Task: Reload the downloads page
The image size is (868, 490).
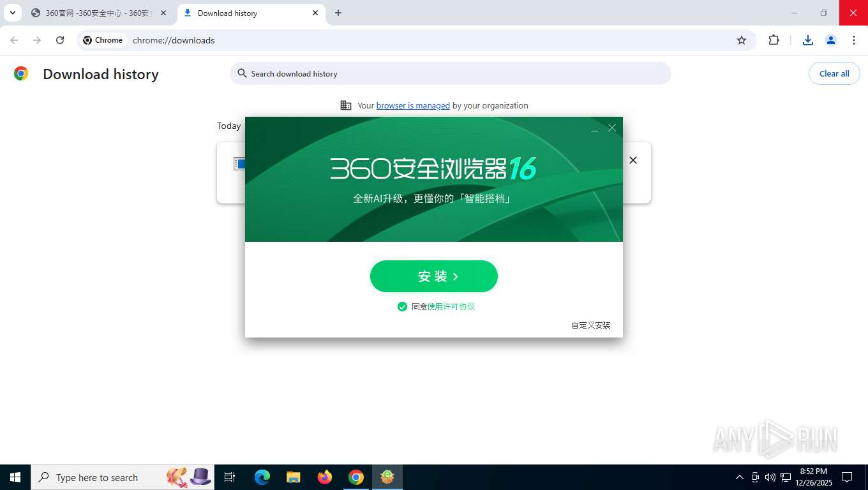Action: [x=60, y=40]
